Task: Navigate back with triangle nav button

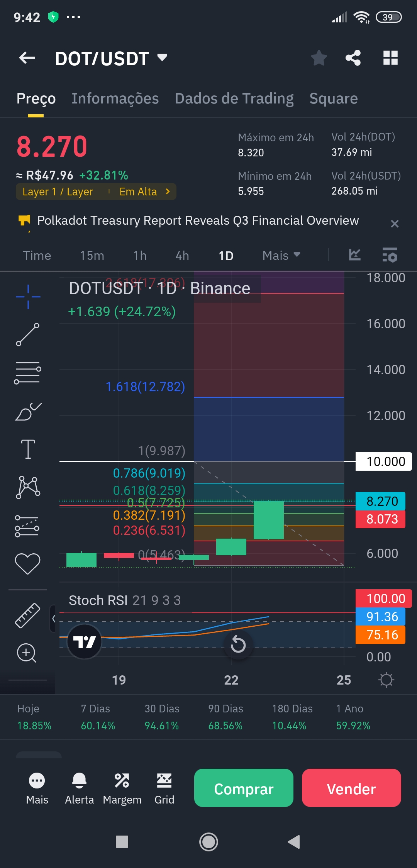Action: point(294,842)
